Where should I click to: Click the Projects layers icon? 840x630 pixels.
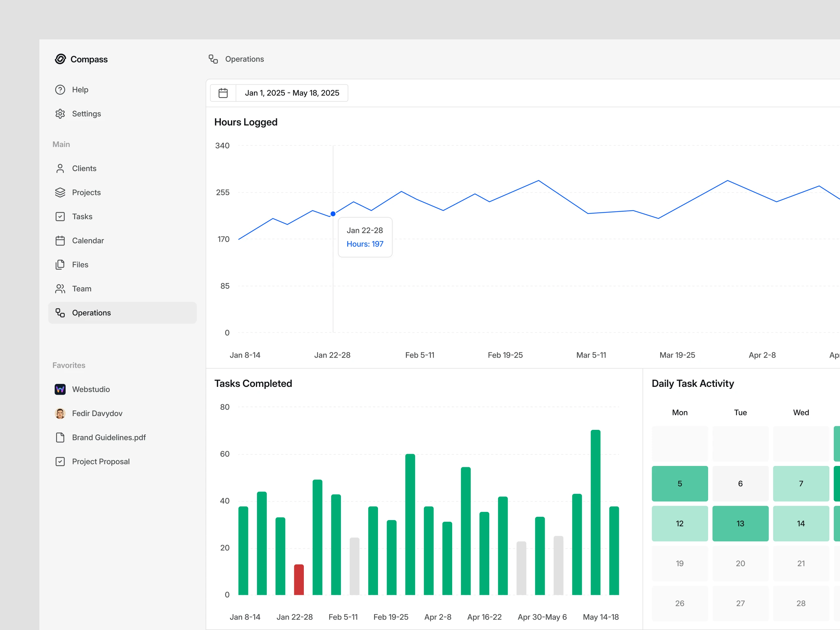(60, 193)
